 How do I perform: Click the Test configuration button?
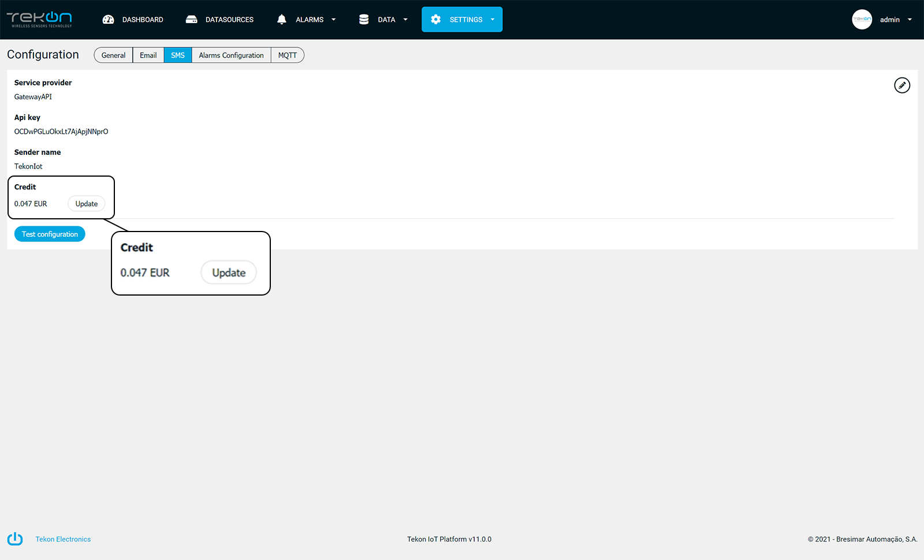[x=50, y=234]
